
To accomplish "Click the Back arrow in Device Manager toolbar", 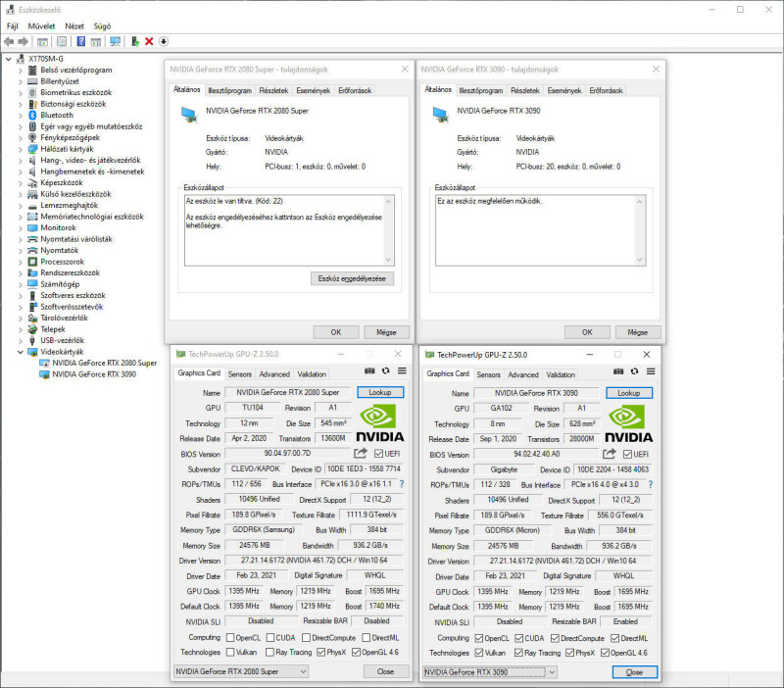I will tap(9, 41).
